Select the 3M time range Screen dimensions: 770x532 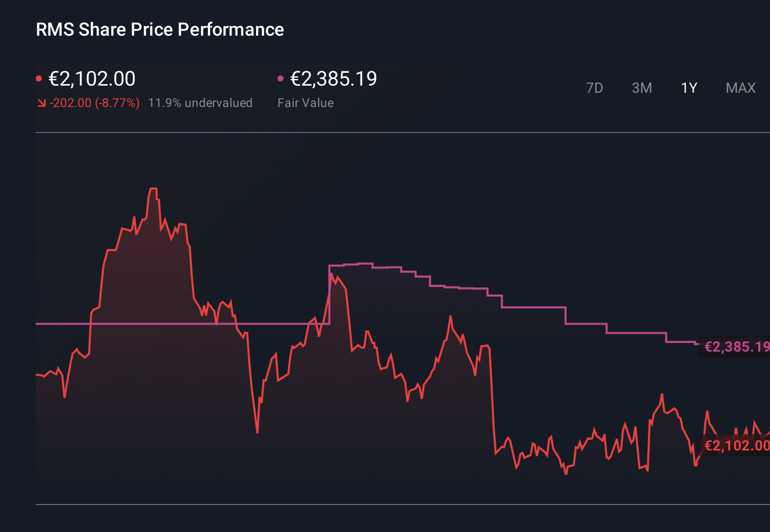pyautogui.click(x=641, y=88)
